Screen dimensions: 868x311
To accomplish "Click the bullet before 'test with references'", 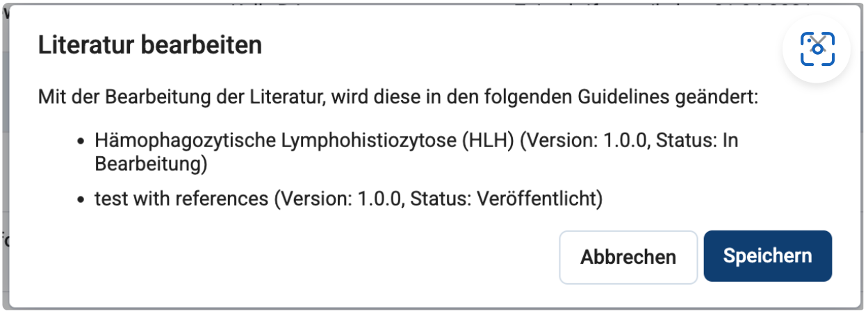I will [81, 200].
